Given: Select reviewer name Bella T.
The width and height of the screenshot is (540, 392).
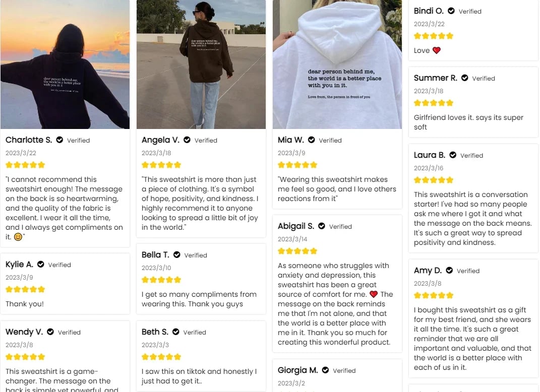Looking at the screenshot, I should click(155, 254).
